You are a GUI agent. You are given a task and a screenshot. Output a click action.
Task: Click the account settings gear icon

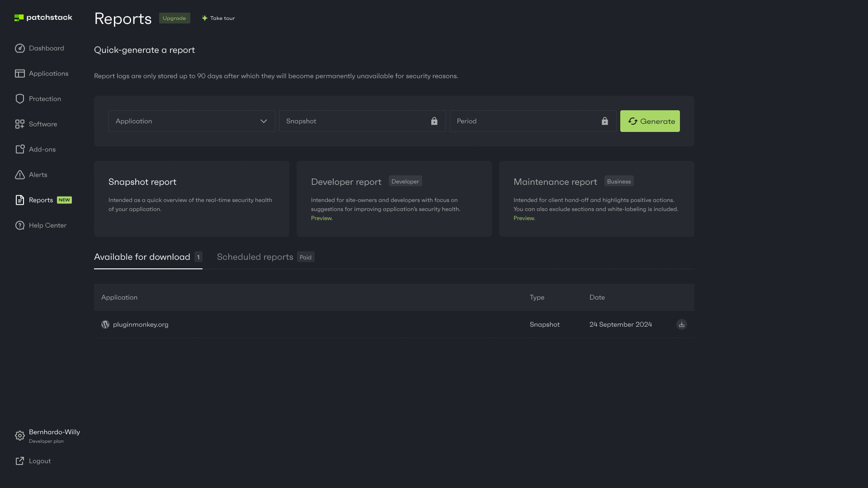coord(20,436)
